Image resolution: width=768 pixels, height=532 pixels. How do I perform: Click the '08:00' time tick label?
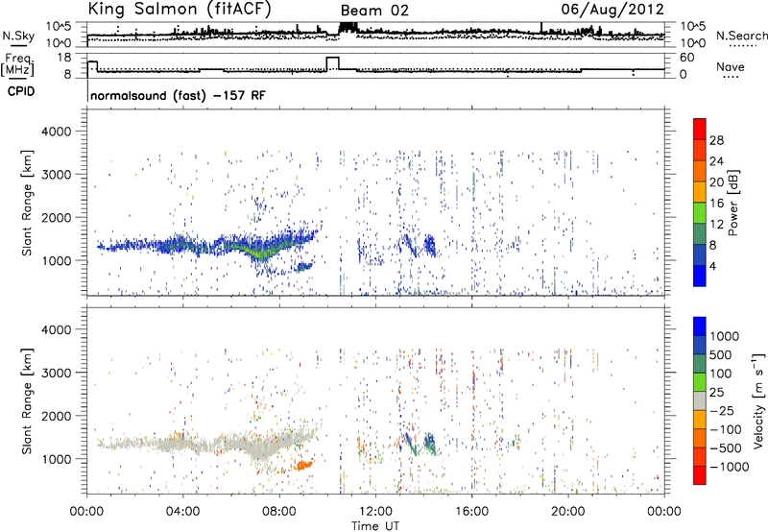coord(279,512)
